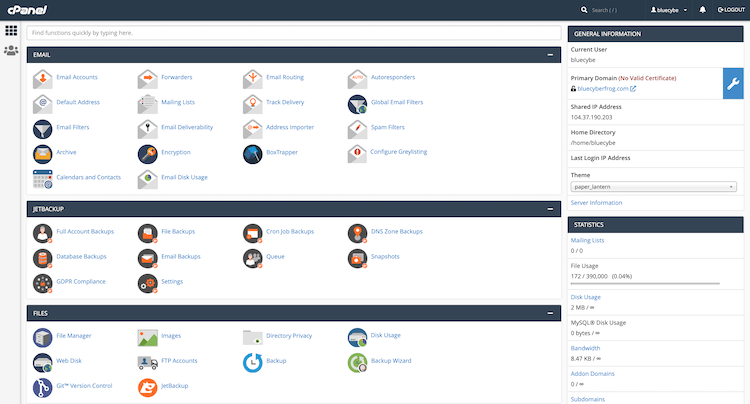
Task: Open the Addon Domains statistics link
Action: (x=592, y=374)
